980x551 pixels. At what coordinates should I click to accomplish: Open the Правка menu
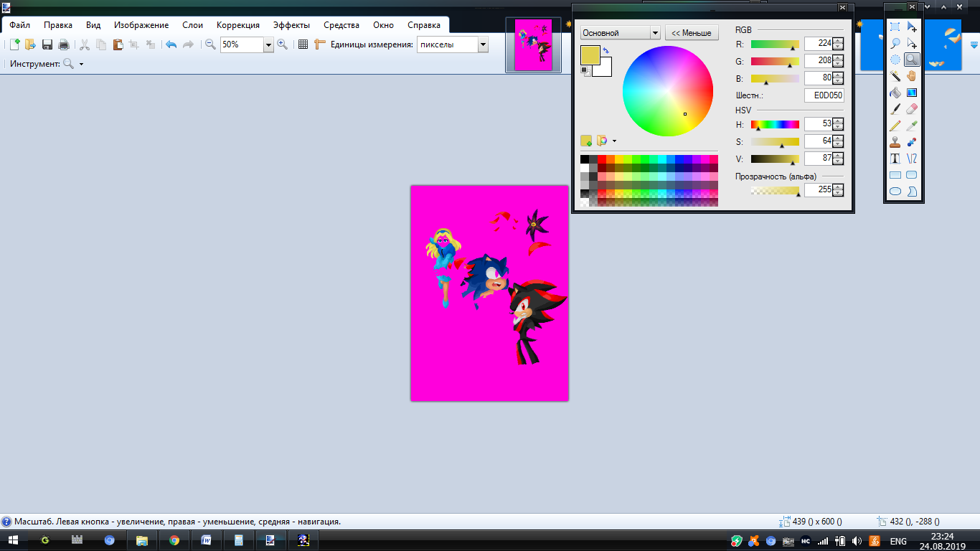pyautogui.click(x=58, y=25)
